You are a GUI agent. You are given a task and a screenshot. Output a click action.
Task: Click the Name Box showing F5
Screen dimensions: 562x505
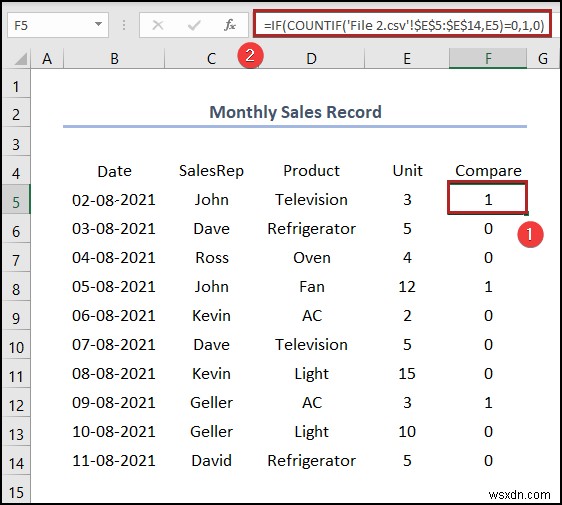click(58, 25)
